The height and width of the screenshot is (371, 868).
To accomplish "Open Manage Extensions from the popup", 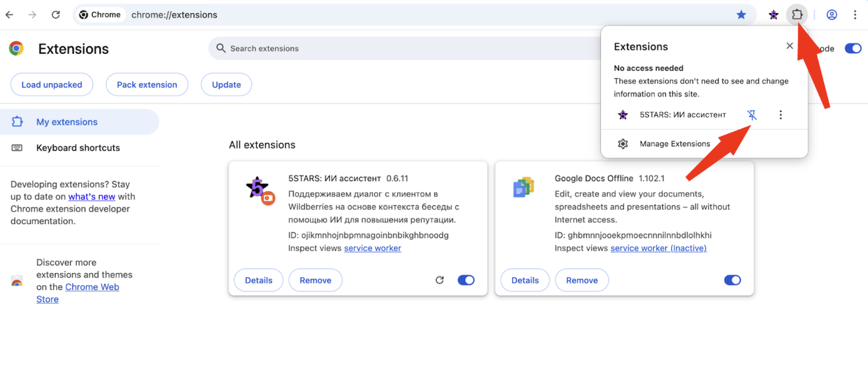I will point(675,144).
